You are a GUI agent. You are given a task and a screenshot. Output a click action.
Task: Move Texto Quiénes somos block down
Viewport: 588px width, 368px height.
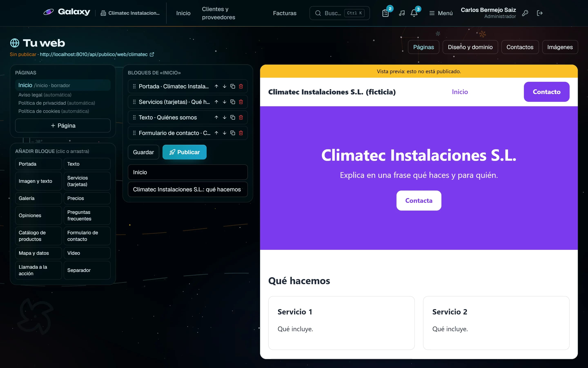point(225,118)
